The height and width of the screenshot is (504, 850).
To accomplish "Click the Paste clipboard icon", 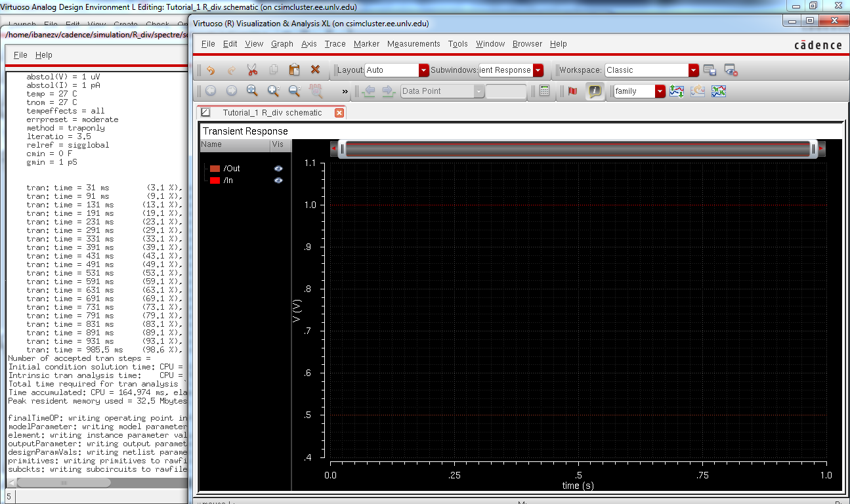I will click(295, 70).
